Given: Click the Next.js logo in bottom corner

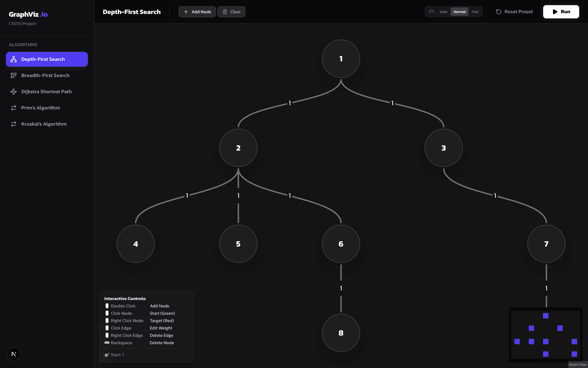Looking at the screenshot, I should pos(14,354).
